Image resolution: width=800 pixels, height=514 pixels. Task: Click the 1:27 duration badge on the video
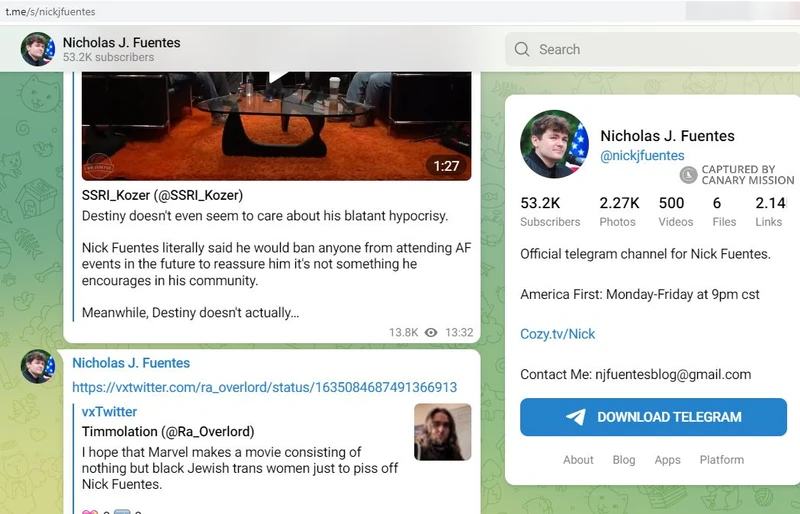pyautogui.click(x=446, y=166)
